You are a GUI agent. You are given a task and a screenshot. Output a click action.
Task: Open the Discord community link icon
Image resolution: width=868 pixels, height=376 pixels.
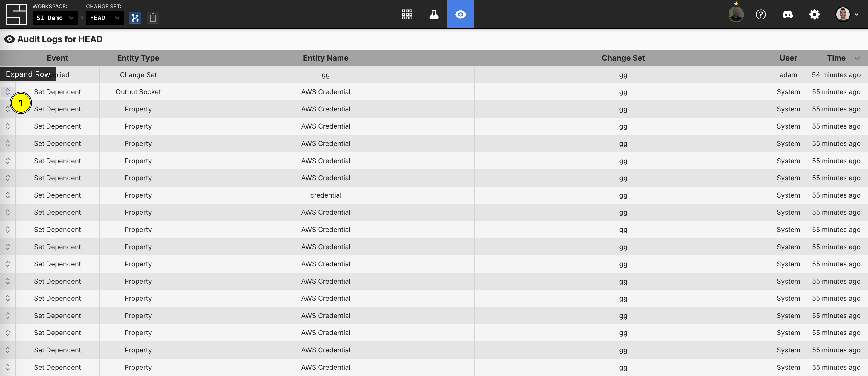[787, 15]
